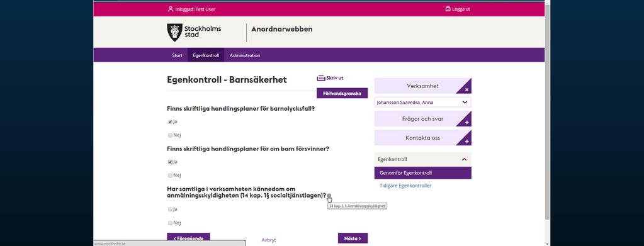Click the Förhandsgranska button

[x=342, y=93]
